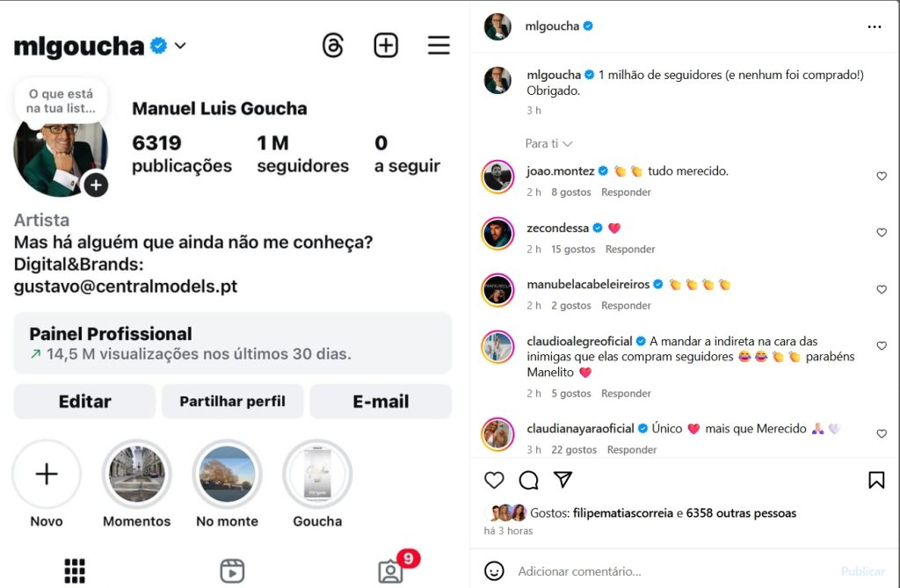
Task: Add a story with the profile picture plus badge
Action: coord(96,185)
